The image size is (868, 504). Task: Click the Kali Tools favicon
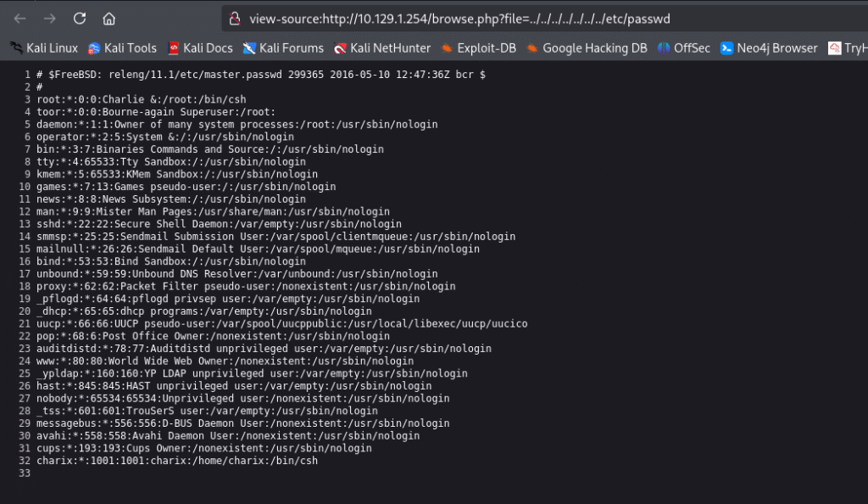pyautogui.click(x=94, y=48)
